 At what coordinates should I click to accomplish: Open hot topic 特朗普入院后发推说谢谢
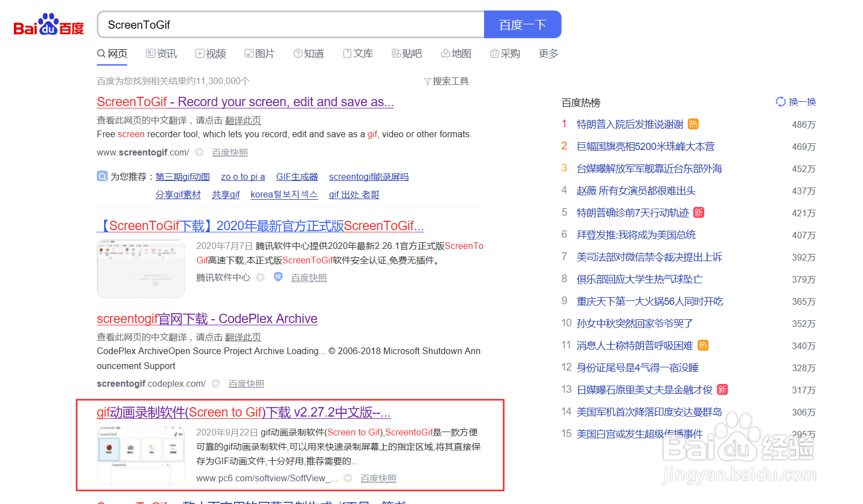pyautogui.click(x=630, y=124)
